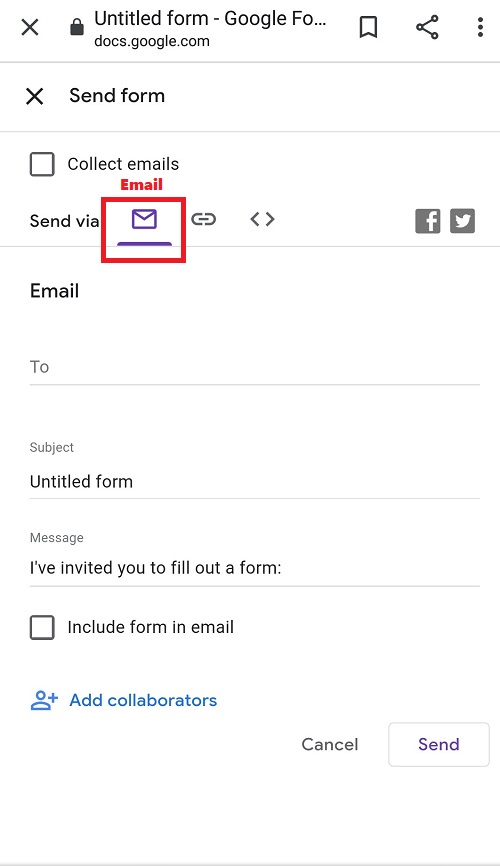This screenshot has width=500, height=866.
Task: Select the Email envelope send option
Action: click(x=144, y=220)
